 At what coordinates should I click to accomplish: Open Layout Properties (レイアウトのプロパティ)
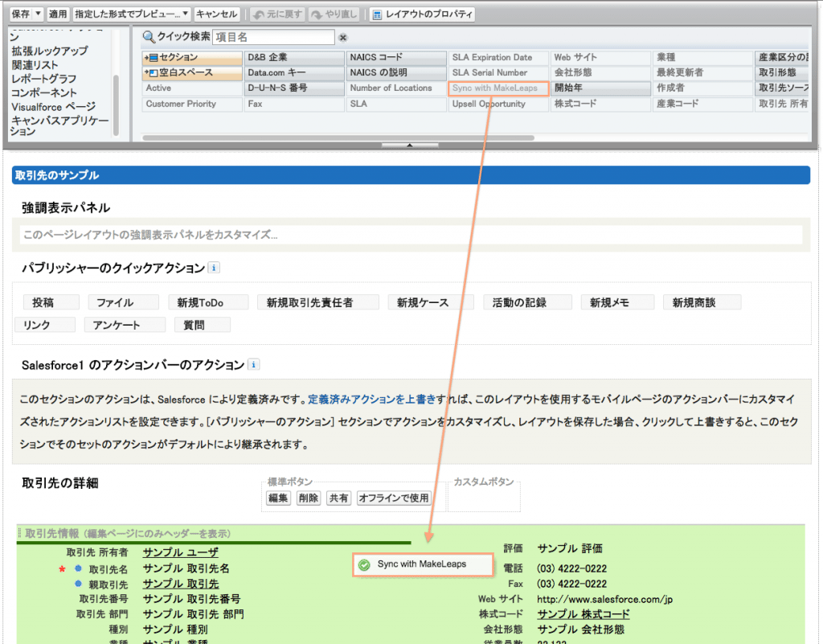pos(423,14)
